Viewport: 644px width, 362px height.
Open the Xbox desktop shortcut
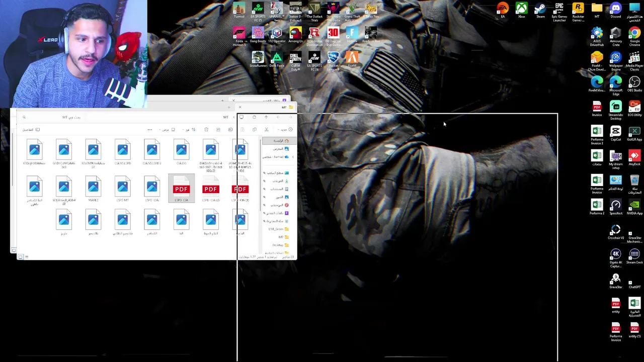pos(522,10)
